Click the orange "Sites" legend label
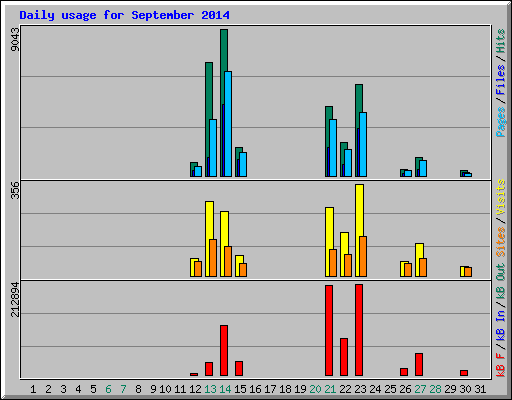 pos(500,242)
